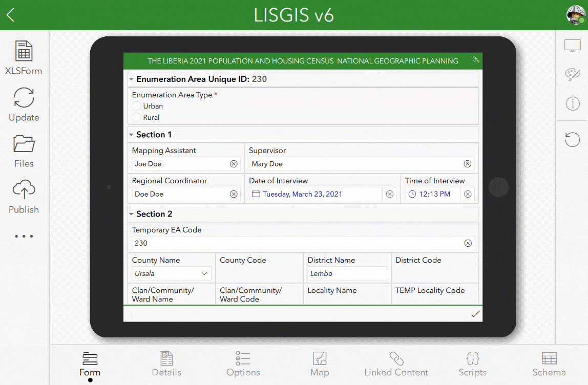Clear the Date of Interview value

tap(390, 194)
